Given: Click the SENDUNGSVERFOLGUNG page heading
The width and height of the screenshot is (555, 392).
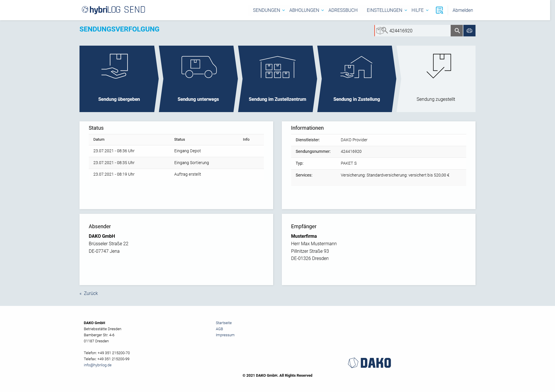Looking at the screenshot, I should coord(119,29).
